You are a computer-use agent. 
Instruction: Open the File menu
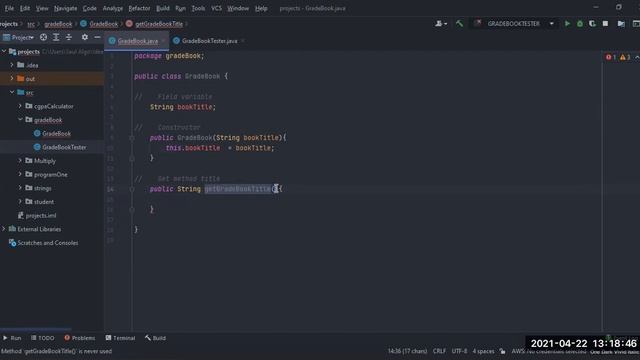(x=9, y=8)
